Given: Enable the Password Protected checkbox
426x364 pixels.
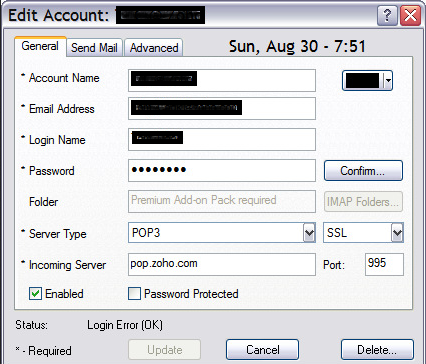Looking at the screenshot, I should coord(134,294).
